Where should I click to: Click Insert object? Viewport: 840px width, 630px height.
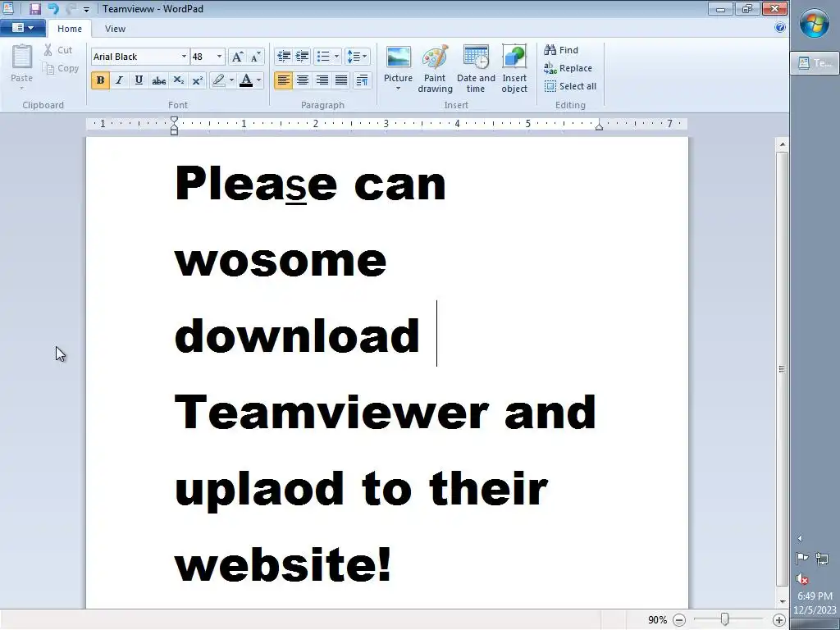pyautogui.click(x=514, y=69)
